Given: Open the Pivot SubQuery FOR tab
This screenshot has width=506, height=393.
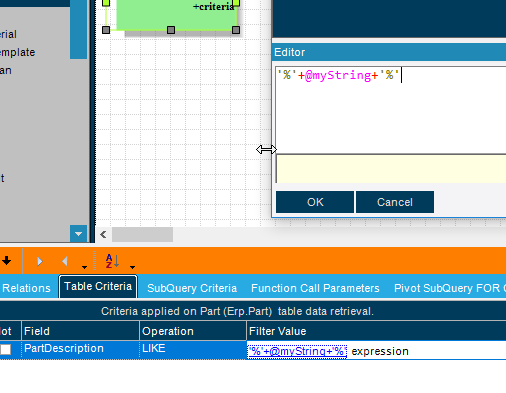Looking at the screenshot, I should click(x=449, y=288).
